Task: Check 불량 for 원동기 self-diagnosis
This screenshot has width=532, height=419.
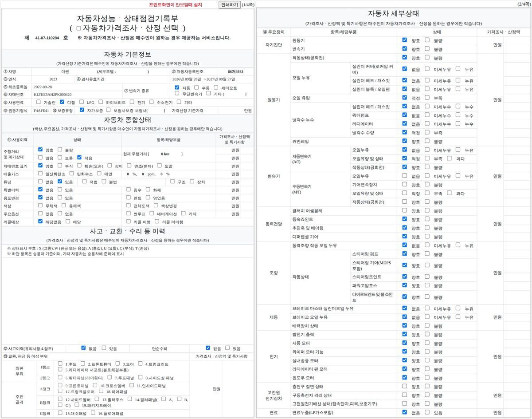Action: [427, 40]
